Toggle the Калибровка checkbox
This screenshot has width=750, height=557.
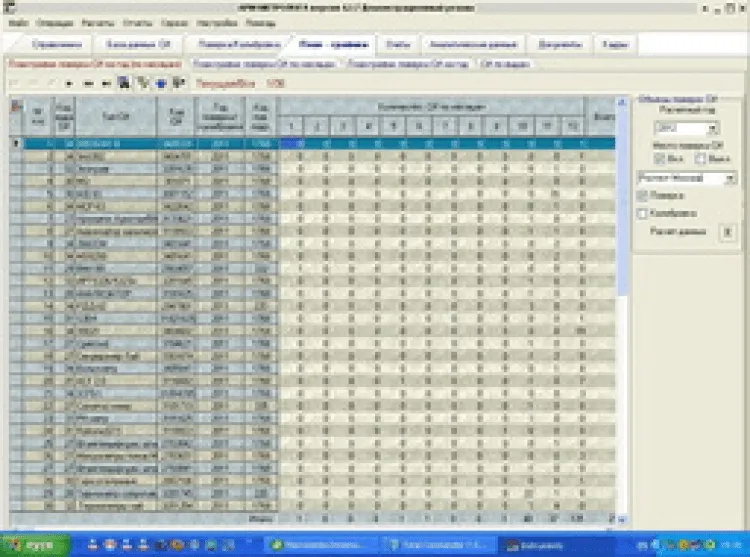pos(642,213)
